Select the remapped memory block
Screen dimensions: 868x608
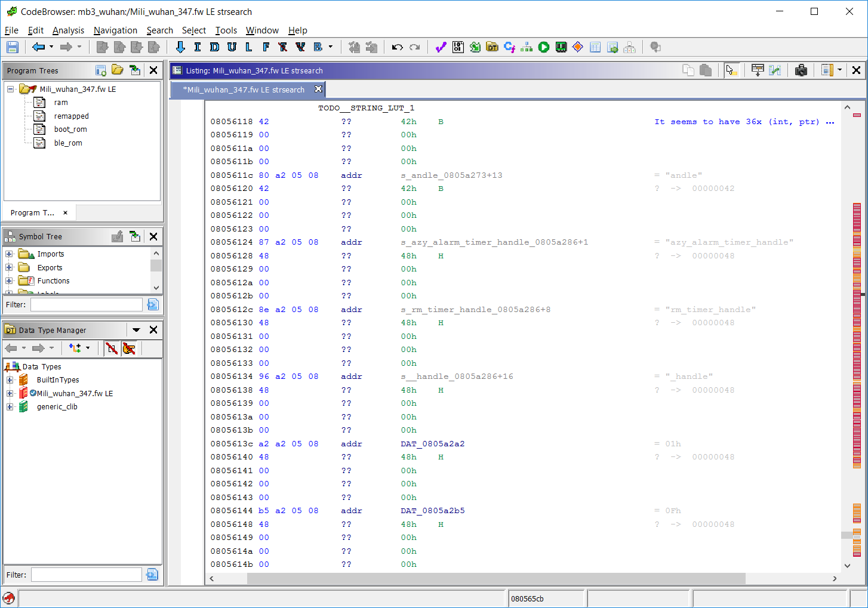click(72, 116)
